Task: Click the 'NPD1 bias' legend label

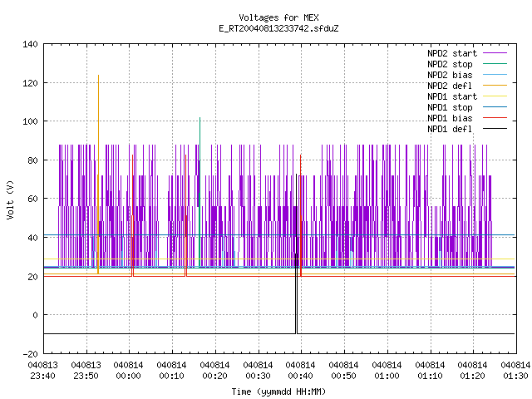Action: [x=450, y=118]
